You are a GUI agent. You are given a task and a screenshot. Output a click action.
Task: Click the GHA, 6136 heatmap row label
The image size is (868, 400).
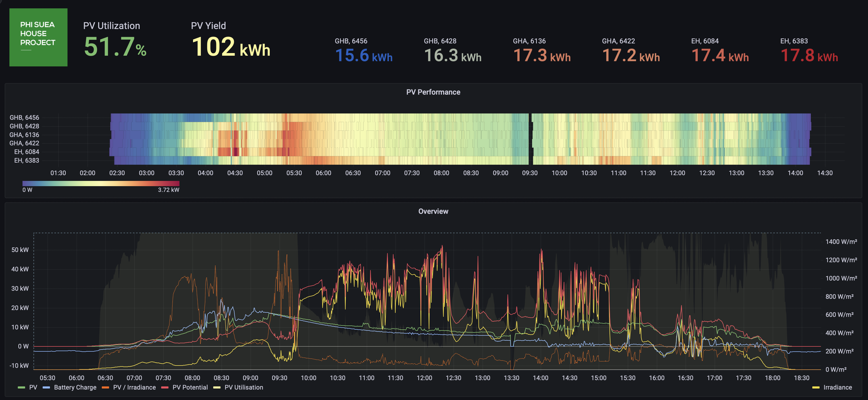pos(24,135)
